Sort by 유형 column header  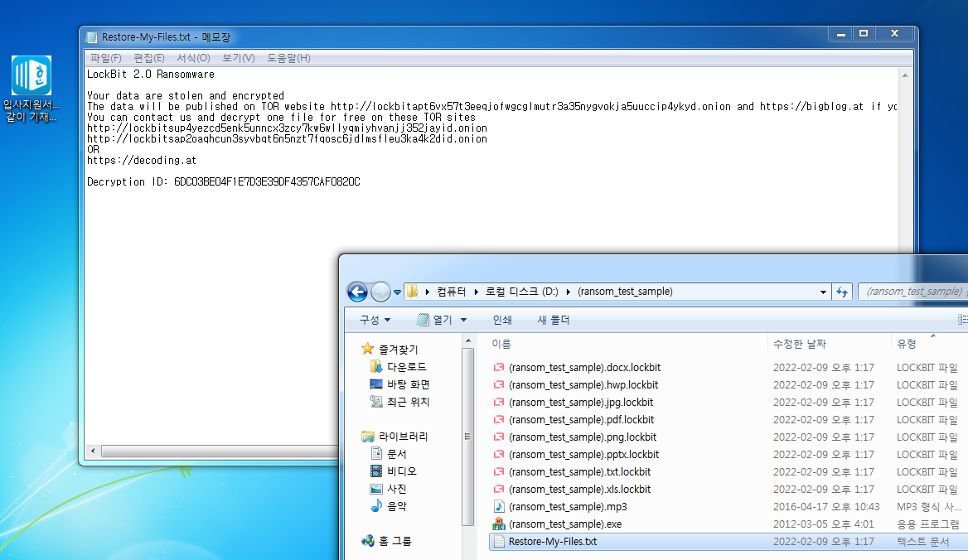(x=930, y=344)
